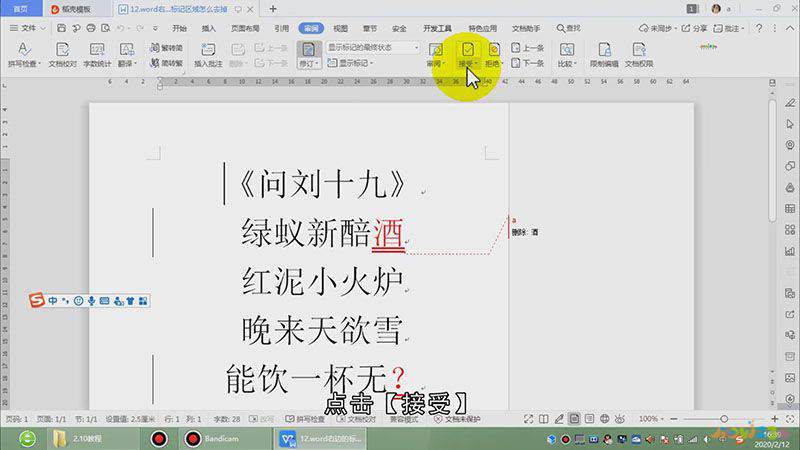This screenshot has width=800, height=450.
Task: Convert text with 简转繁
Action: (x=166, y=63)
